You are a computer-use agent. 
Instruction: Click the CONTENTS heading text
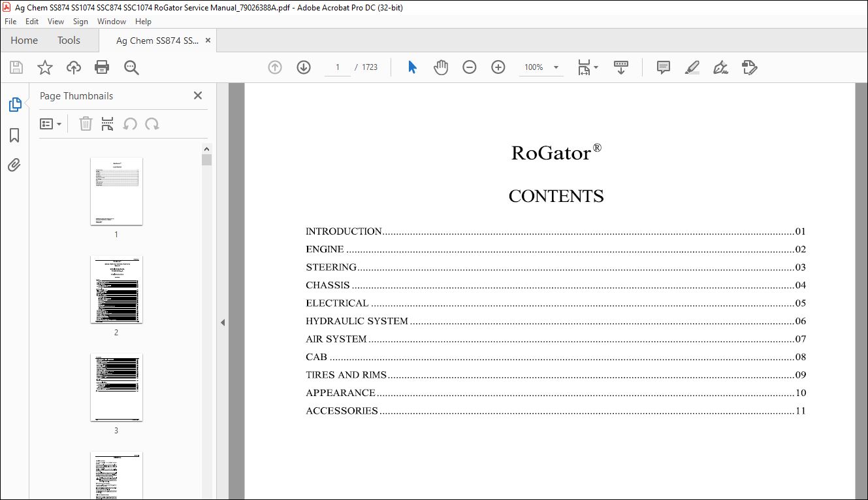click(x=556, y=196)
